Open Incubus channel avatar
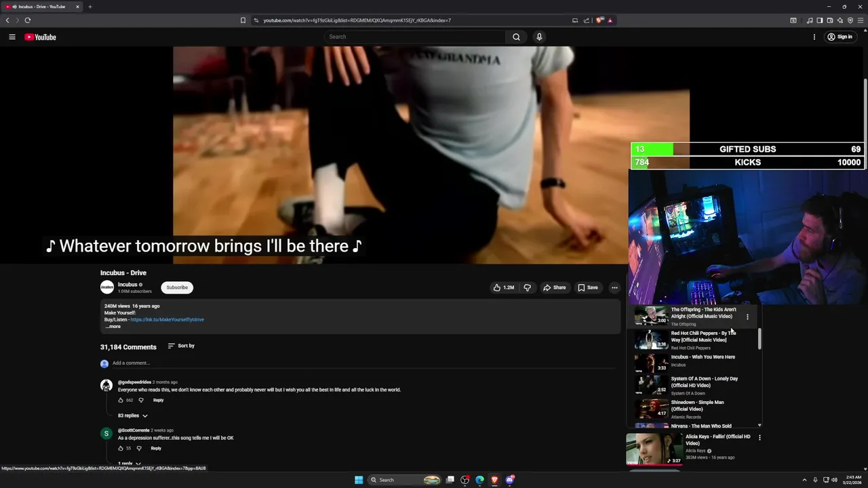The width and height of the screenshot is (868, 488). click(x=107, y=287)
